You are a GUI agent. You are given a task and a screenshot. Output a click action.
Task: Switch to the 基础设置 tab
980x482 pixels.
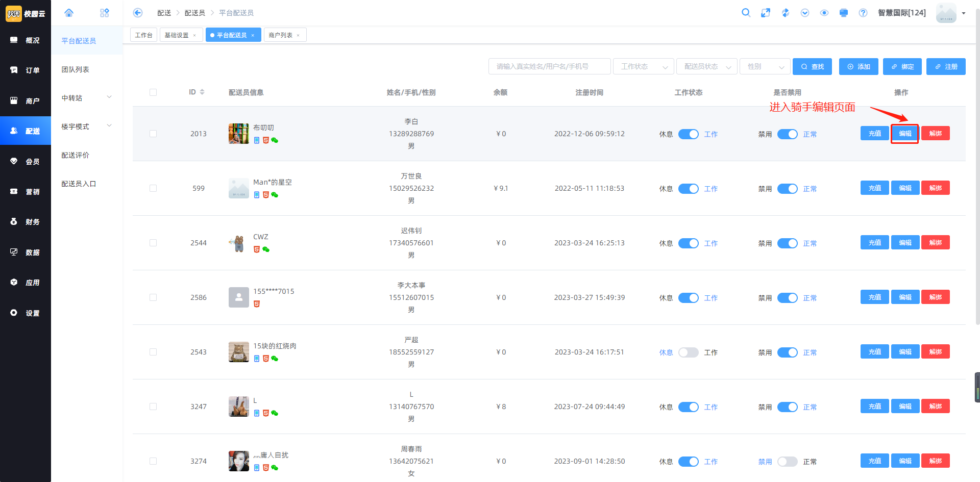(177, 35)
